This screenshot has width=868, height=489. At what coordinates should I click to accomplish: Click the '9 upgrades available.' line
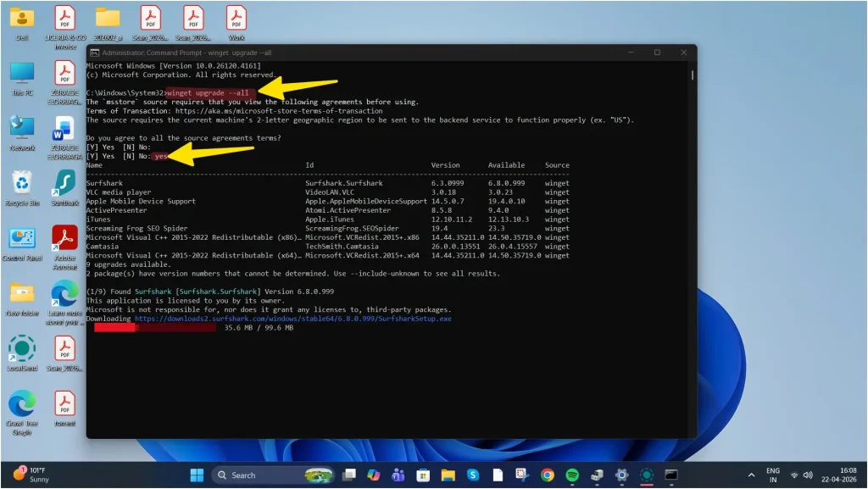pyautogui.click(x=129, y=264)
